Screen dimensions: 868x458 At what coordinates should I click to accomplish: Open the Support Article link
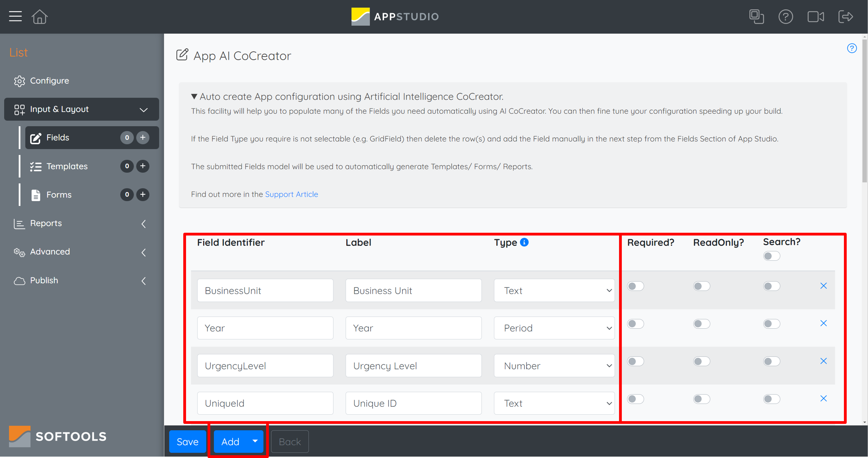point(291,194)
